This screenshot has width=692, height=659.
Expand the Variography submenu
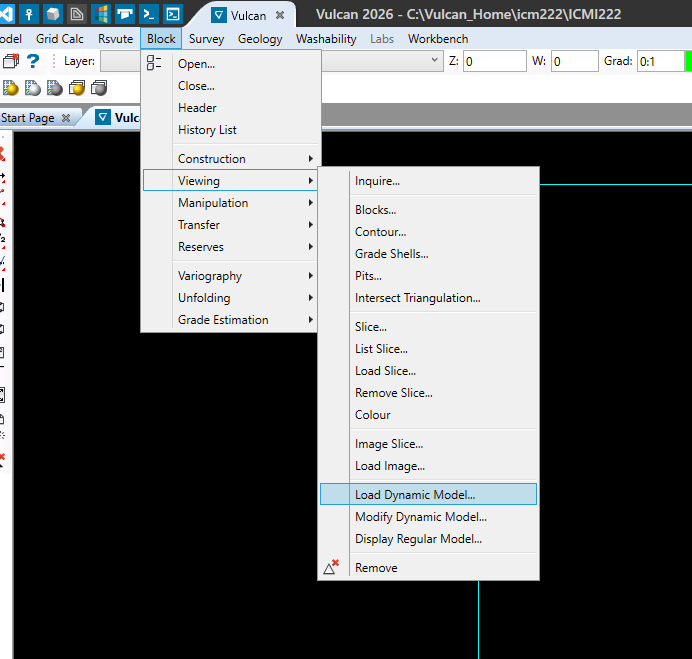230,276
